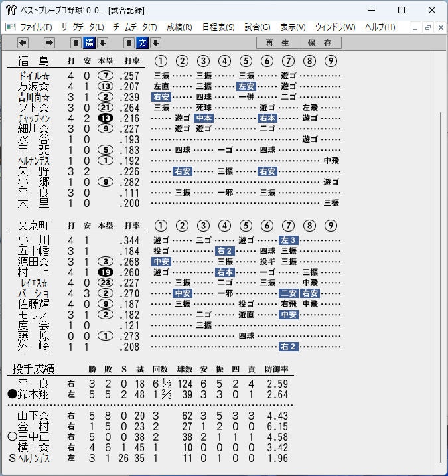The image size is (448, 476).
Task: Select the blue 文 team icon
Action: point(142,43)
